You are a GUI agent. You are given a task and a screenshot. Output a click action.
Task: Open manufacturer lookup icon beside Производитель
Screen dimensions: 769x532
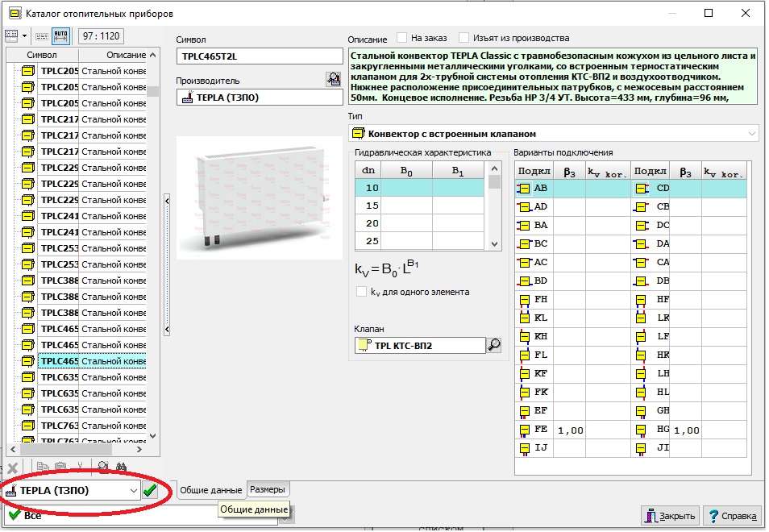pyautogui.click(x=334, y=80)
